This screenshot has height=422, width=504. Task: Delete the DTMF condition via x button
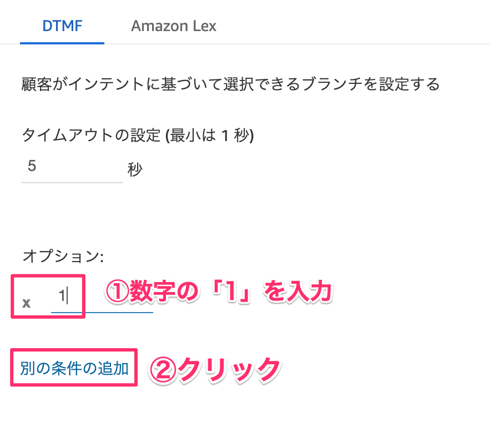click(26, 303)
